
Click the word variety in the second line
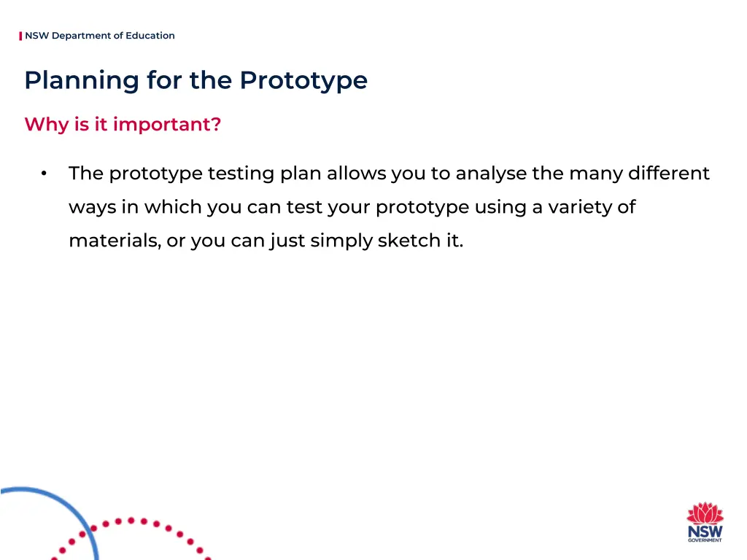576,207
